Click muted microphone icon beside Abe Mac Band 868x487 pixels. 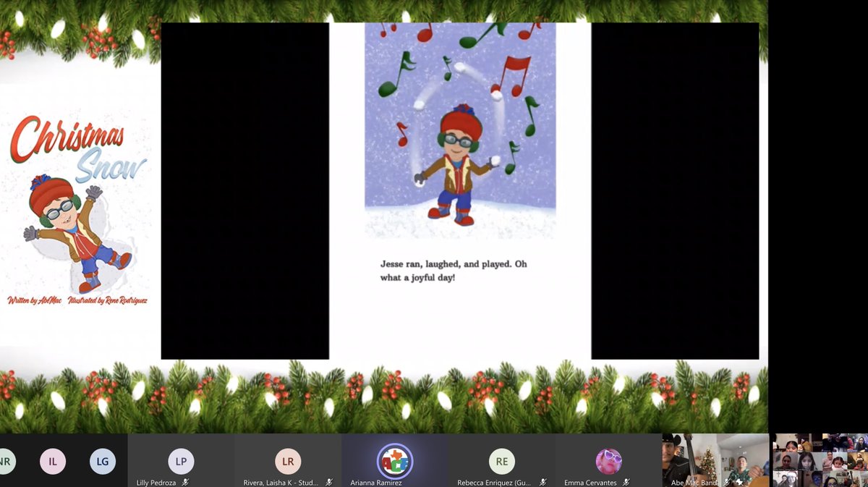[728, 482]
